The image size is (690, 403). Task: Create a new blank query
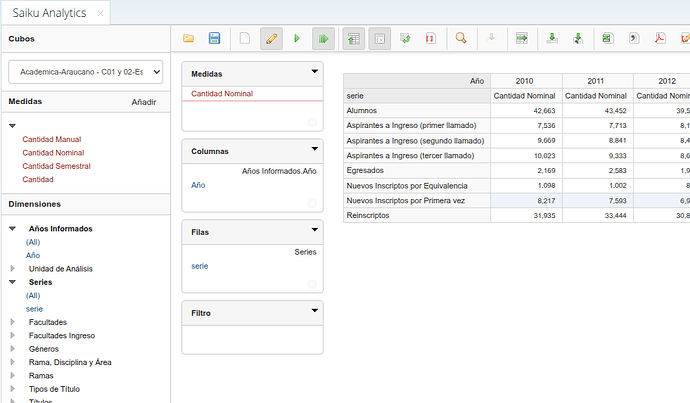(x=245, y=38)
